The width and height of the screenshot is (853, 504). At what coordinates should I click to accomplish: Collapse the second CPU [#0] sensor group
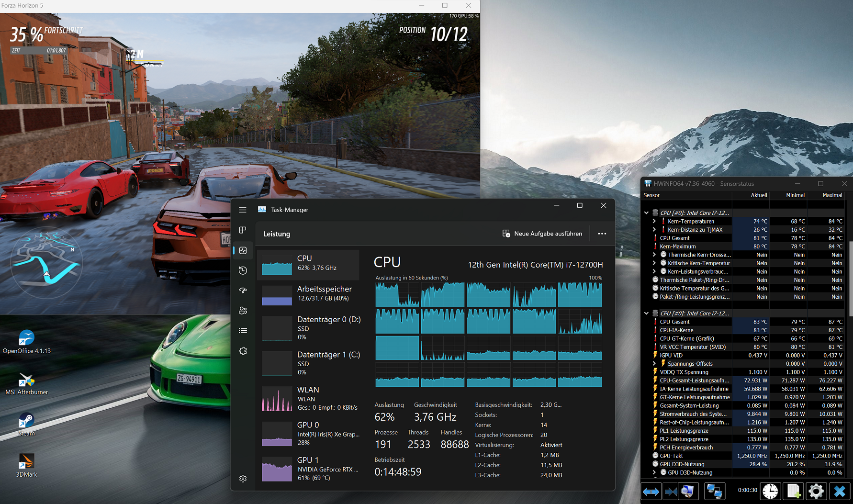(x=647, y=314)
